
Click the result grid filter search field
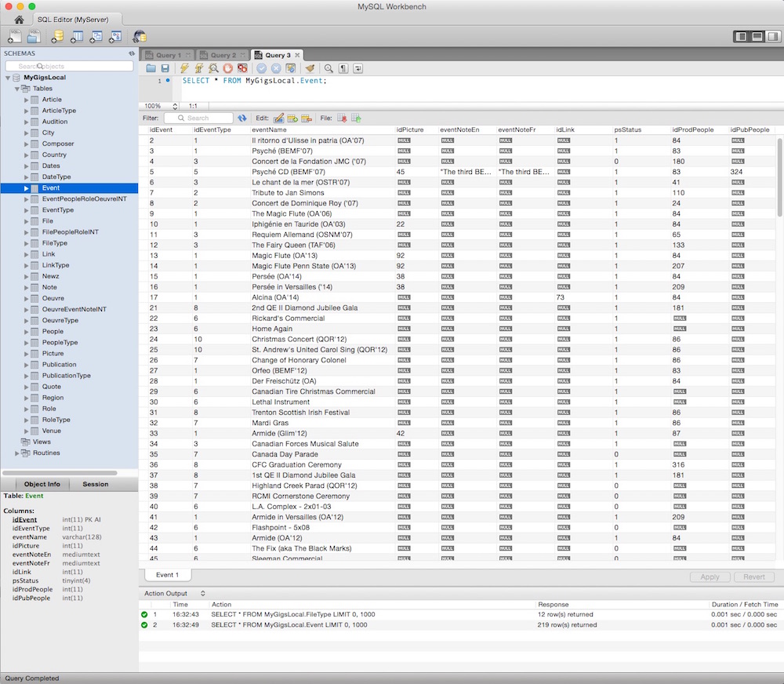(199, 118)
